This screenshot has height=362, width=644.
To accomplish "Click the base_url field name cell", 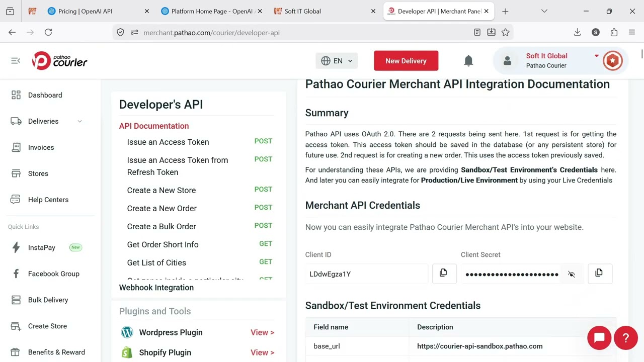I will point(357,346).
